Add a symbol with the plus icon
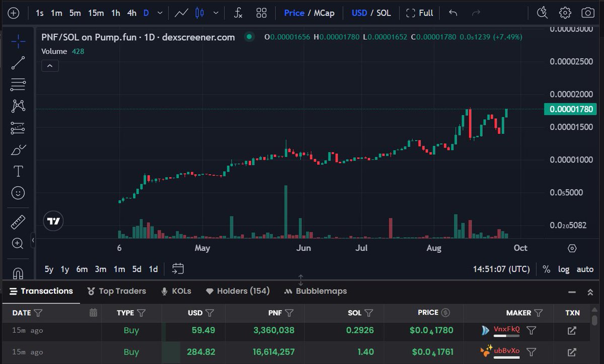 (14, 13)
